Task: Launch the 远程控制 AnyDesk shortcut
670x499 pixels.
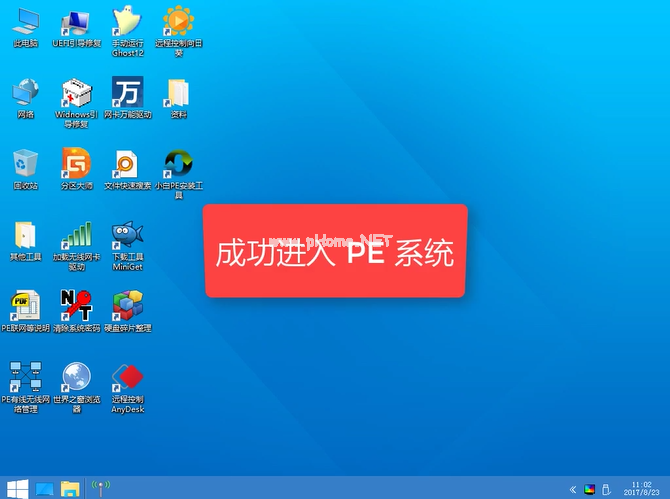Action: 127,388
